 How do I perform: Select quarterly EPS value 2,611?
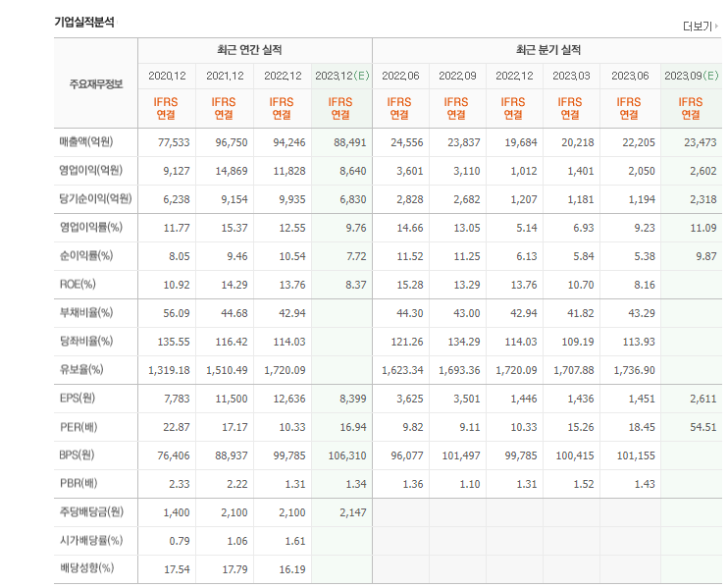click(x=702, y=399)
